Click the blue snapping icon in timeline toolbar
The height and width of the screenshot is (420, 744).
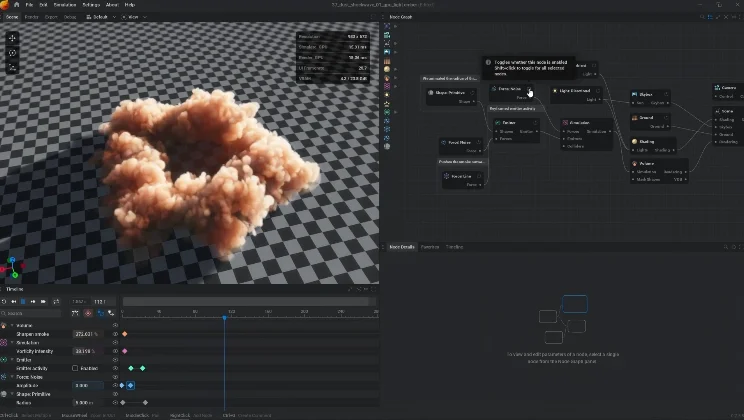[101, 313]
